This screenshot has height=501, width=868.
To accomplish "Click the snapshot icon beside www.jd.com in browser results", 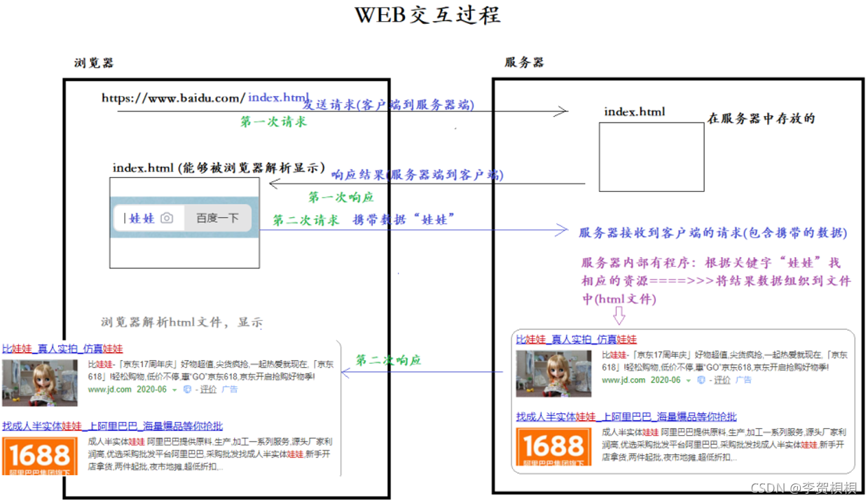I will [x=186, y=389].
